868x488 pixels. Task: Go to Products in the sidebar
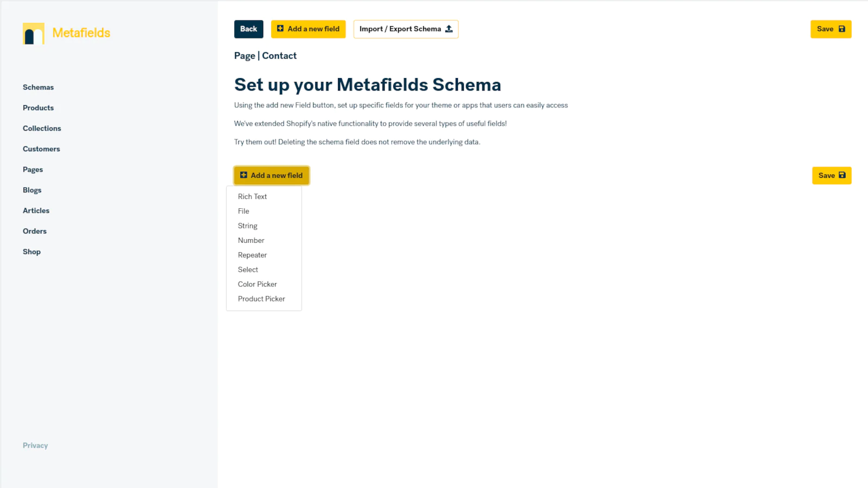[38, 108]
